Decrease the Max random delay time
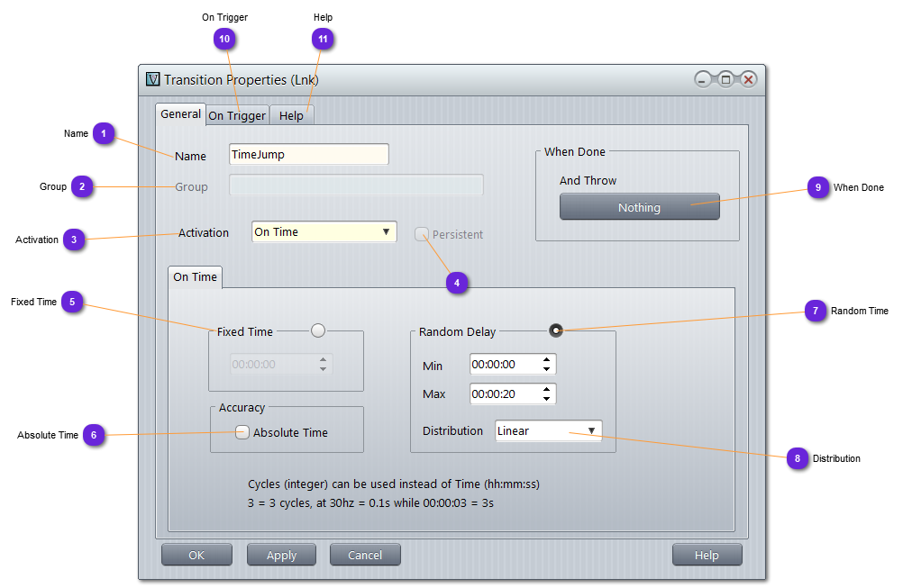The image size is (903, 588). pos(546,399)
